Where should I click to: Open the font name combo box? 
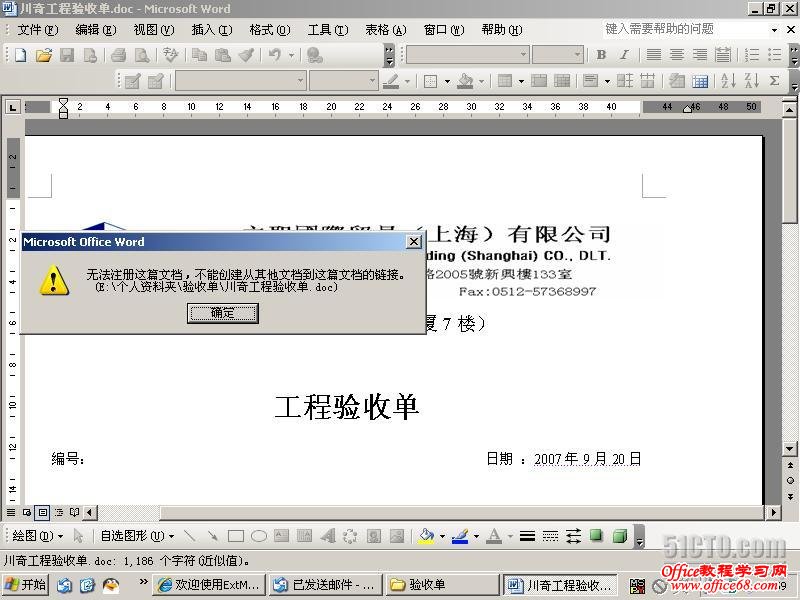coord(467,55)
